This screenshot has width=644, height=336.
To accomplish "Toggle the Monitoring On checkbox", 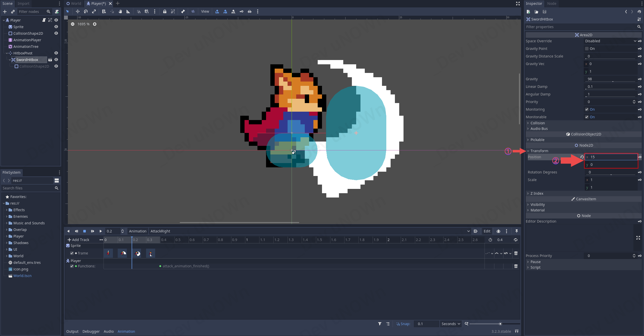I will coord(587,109).
